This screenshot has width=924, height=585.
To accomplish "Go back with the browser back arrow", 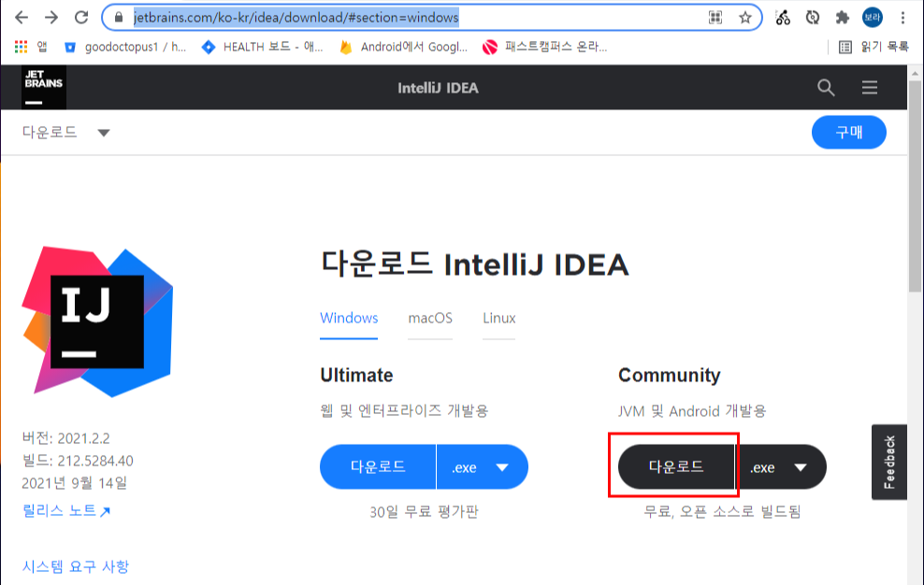I will (22, 18).
